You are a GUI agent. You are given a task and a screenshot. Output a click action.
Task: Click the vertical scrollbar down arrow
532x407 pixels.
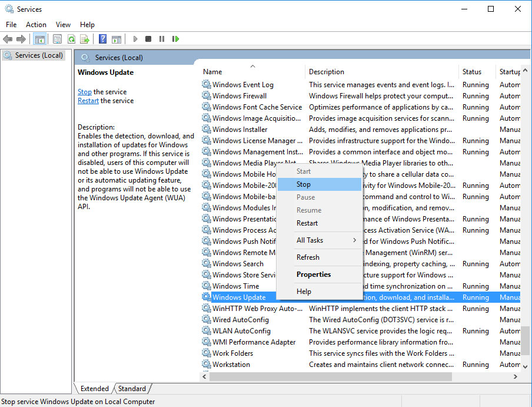click(x=525, y=366)
